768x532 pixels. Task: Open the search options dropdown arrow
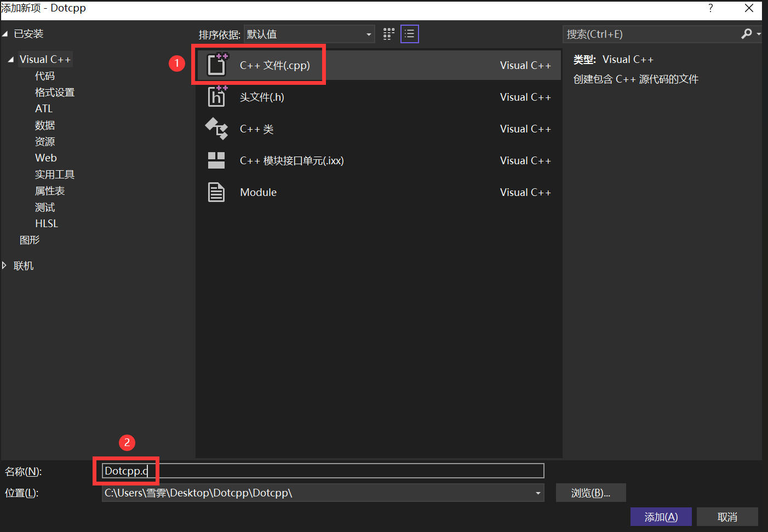coord(759,34)
